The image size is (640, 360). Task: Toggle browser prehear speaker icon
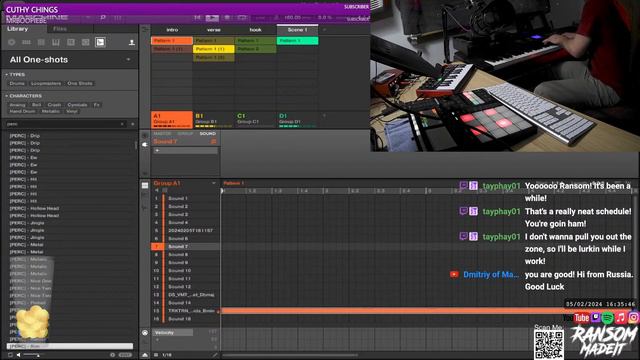coord(18,355)
